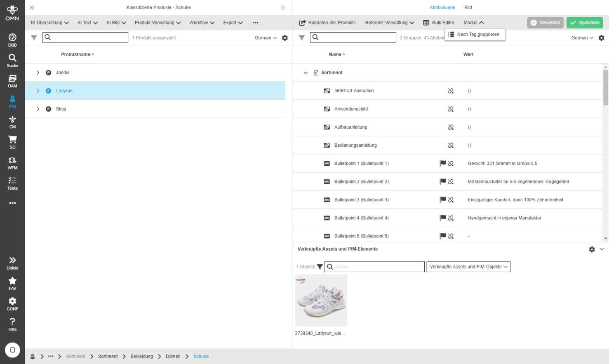Switch to the Bild tab
Image resolution: width=609 pixels, height=364 pixels.
click(x=468, y=7)
